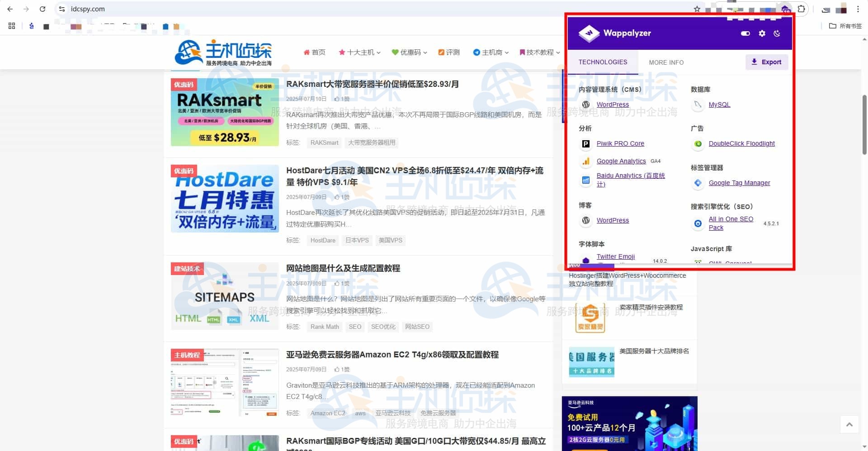
Task: Click the Google Analytics GA4 icon
Action: point(586,161)
